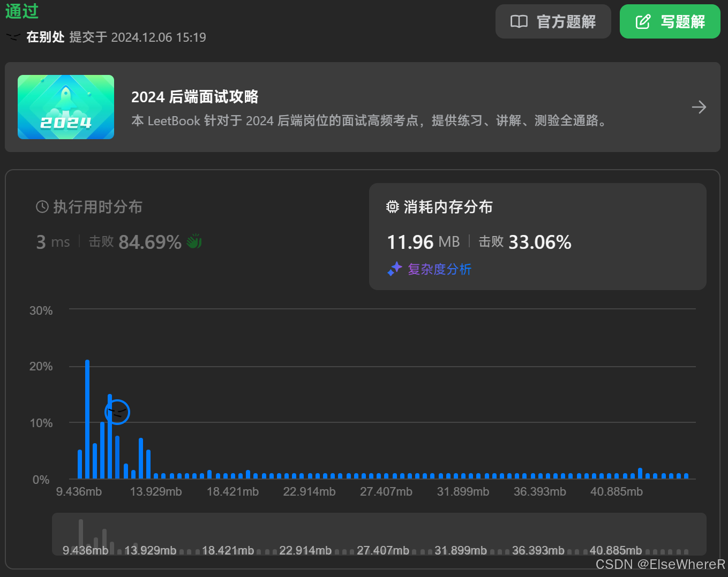Click the 击败 33.06% memory percentile
Image resolution: width=728 pixels, height=577 pixels.
(525, 242)
